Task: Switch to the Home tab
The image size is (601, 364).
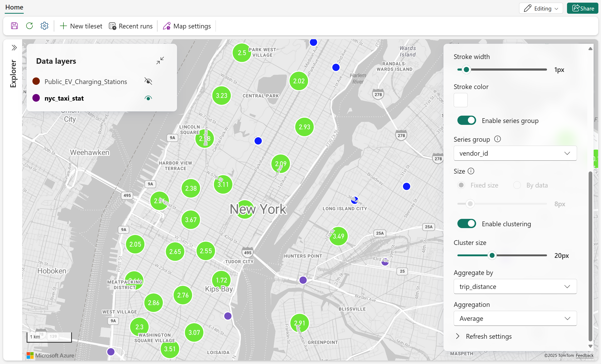Action: [14, 7]
